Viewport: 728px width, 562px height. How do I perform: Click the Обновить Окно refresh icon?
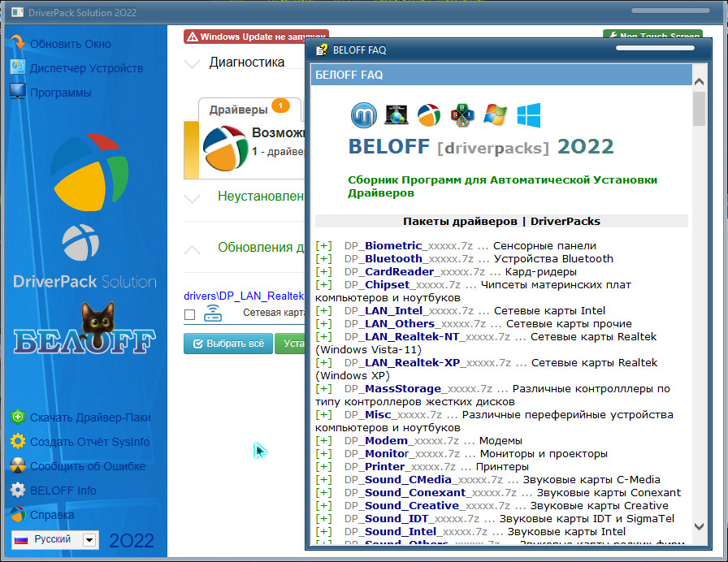17,43
